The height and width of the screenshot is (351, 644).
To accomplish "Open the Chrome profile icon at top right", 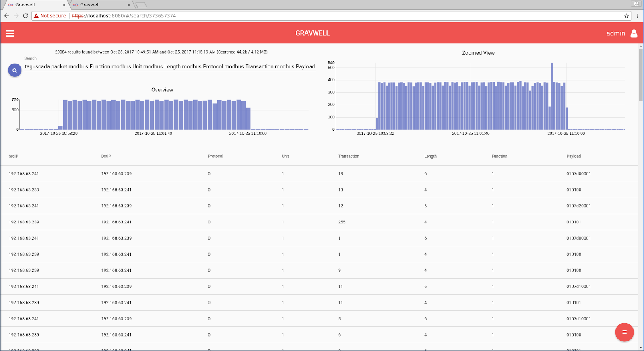I will click(636, 4).
